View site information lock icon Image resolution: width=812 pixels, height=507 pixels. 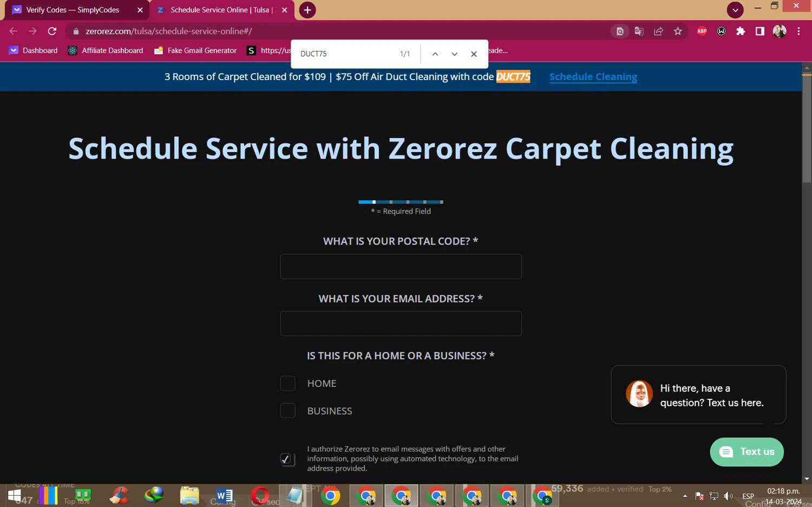click(x=76, y=31)
